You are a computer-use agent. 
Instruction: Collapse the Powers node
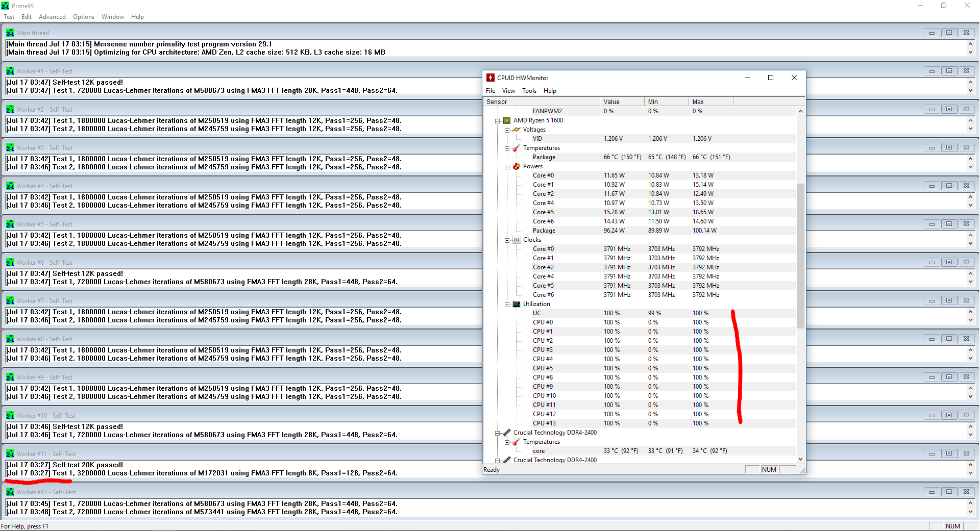[x=507, y=167]
